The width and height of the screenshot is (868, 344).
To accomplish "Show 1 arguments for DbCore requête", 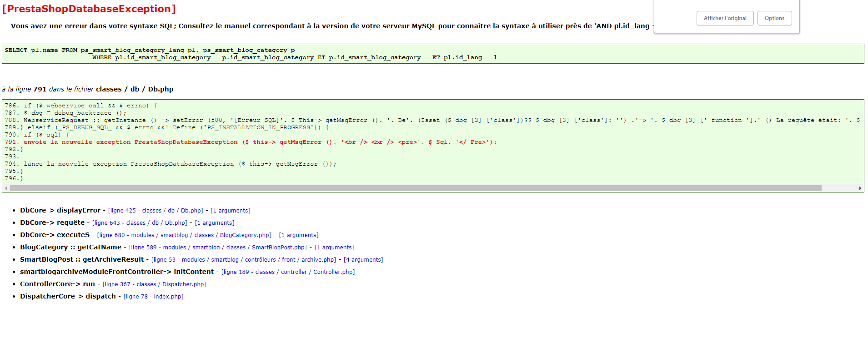I will [215, 223].
